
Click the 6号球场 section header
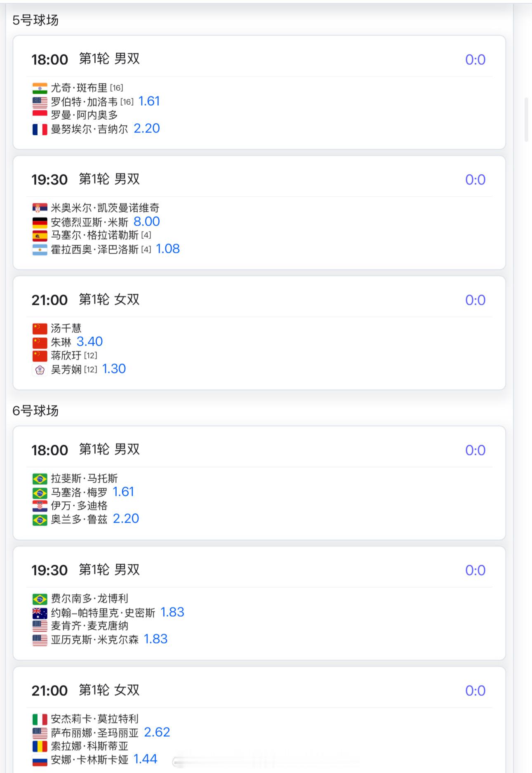(35, 411)
